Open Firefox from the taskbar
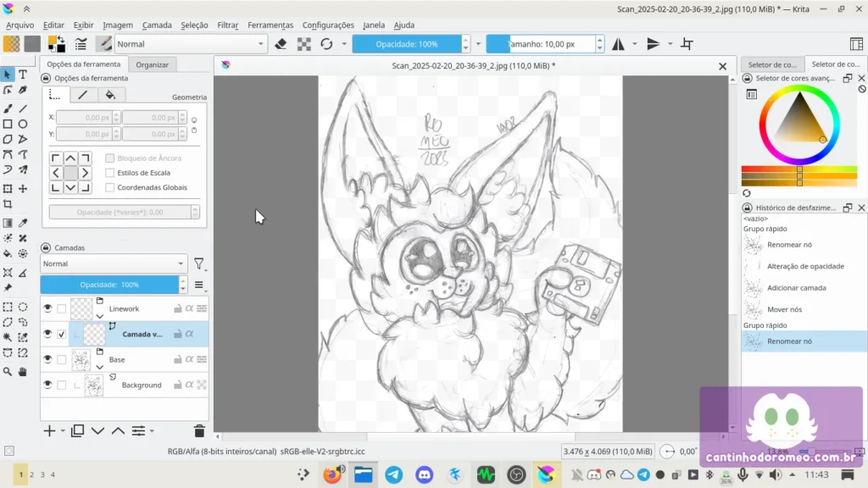Viewport: 868px width, 488px height. pos(332,474)
